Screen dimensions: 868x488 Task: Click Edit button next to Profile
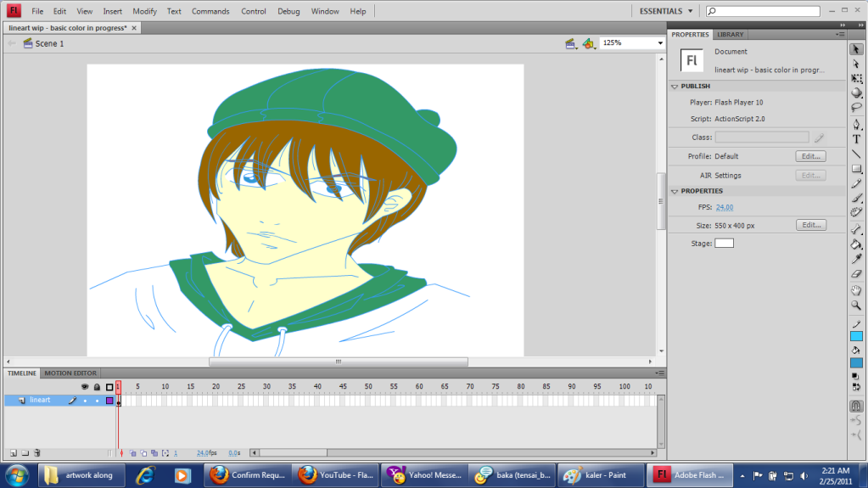(x=811, y=156)
